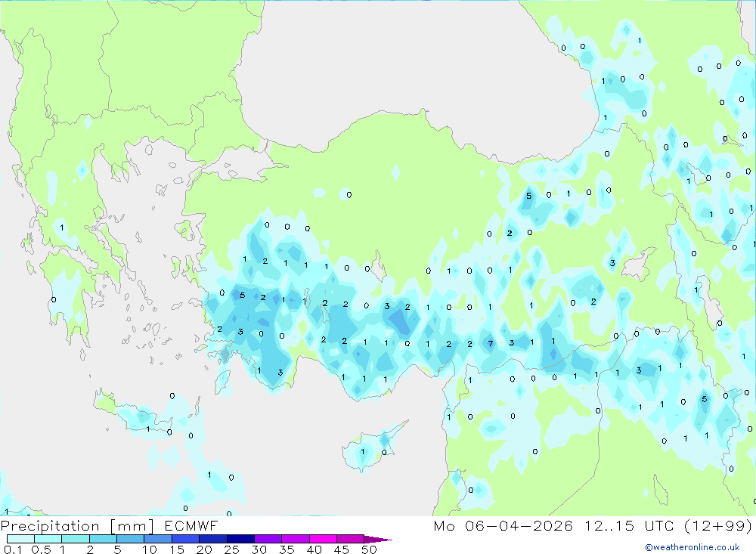Select the 25–30 mm navy swatch

pos(240,539)
